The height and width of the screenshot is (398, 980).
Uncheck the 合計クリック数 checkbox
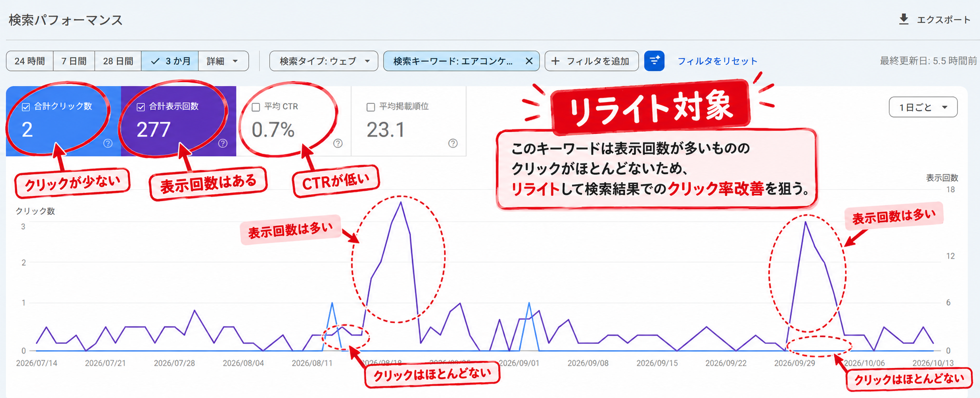point(26,107)
